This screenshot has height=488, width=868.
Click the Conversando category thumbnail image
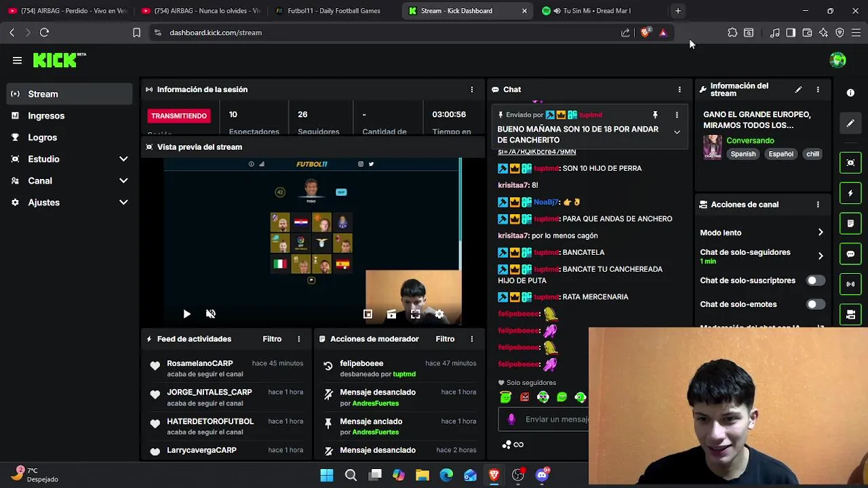click(x=712, y=147)
